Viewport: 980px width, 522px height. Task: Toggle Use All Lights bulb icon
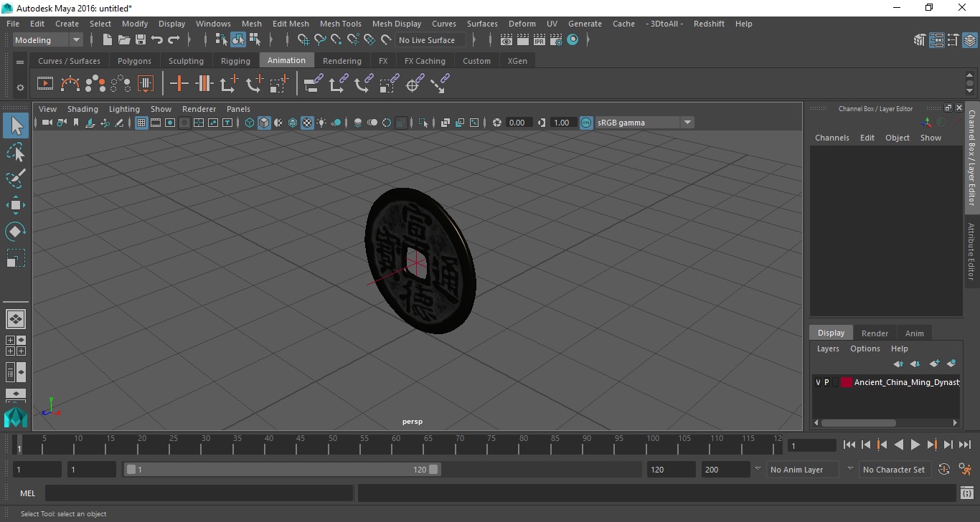(x=321, y=123)
